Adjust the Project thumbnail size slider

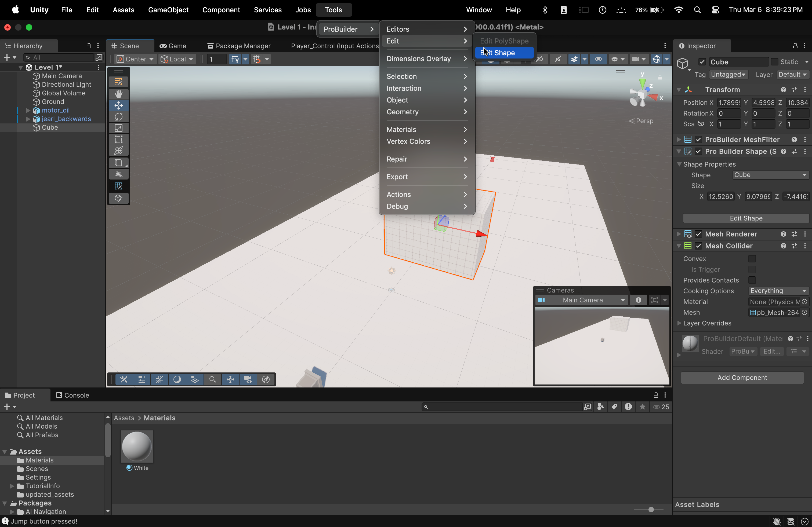point(651,509)
